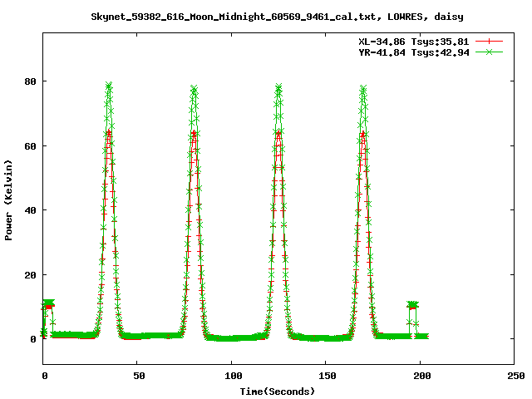Image resolution: width=532 pixels, height=399 pixels.
Task: Click the Time(Seconds) x-axis label
Action: point(277,392)
